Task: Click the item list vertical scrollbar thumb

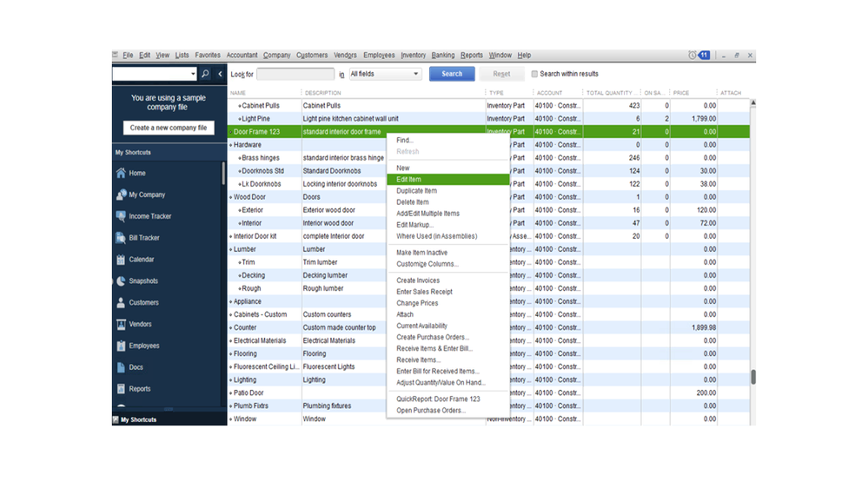Action: tap(752, 377)
